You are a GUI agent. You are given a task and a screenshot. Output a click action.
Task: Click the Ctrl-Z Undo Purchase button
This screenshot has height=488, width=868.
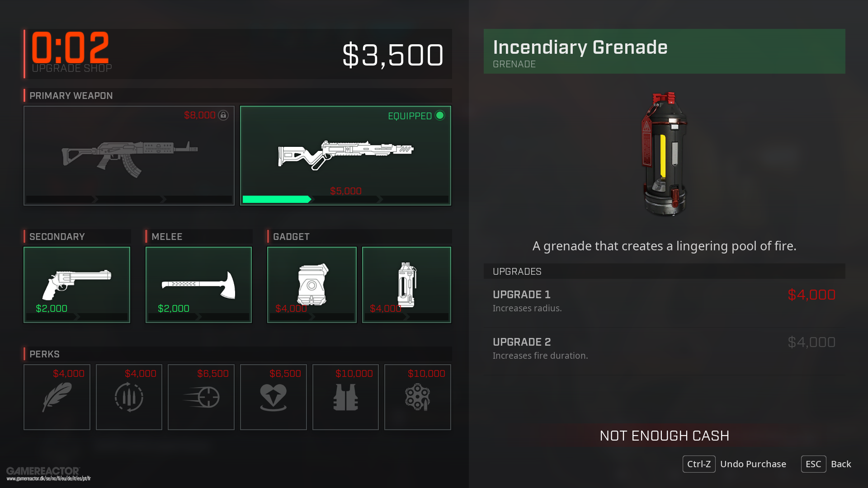point(735,464)
